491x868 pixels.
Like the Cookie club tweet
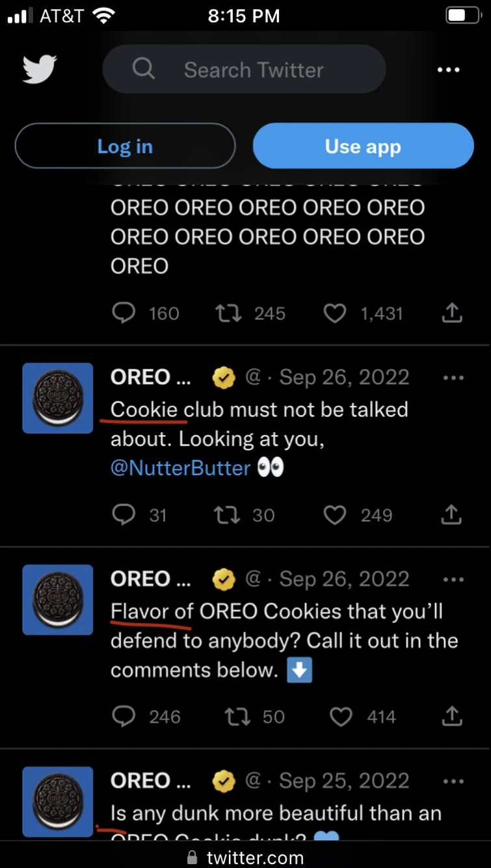coord(334,515)
